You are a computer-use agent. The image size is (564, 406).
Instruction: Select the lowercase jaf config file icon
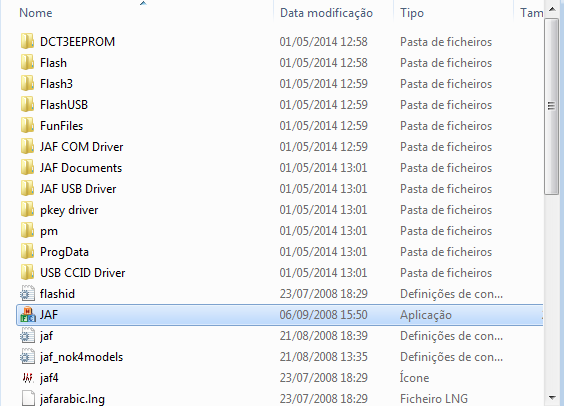[27, 336]
